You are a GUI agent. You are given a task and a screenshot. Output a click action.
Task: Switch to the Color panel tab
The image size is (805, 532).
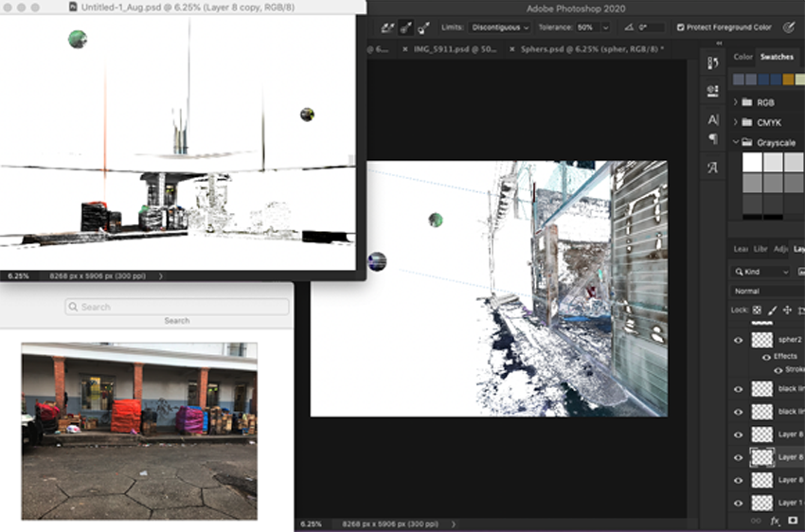click(x=742, y=57)
